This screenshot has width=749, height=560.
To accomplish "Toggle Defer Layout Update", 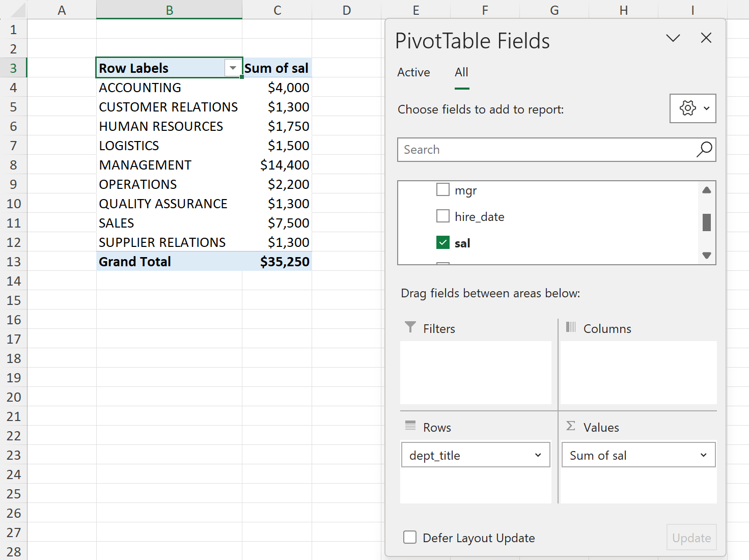I will point(410,537).
